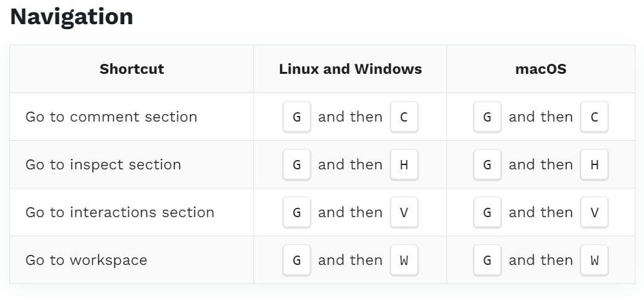Select the 'Go to inspect section' row label
Screen dimensions: 644x299
pyautogui.click(x=103, y=164)
